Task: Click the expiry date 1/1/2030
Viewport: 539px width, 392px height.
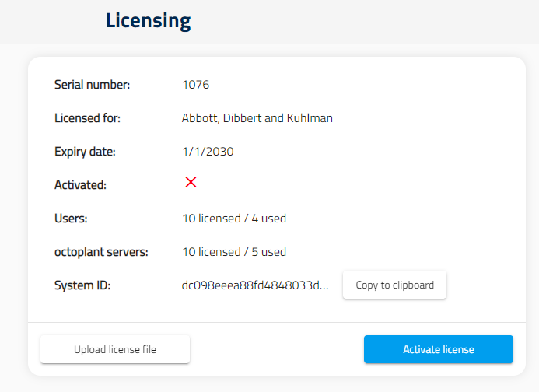Action: pyautogui.click(x=208, y=152)
